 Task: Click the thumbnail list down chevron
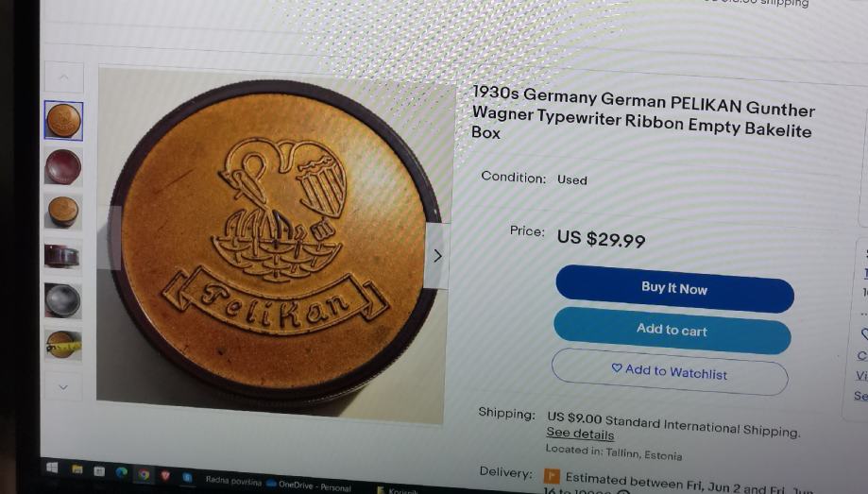point(63,386)
